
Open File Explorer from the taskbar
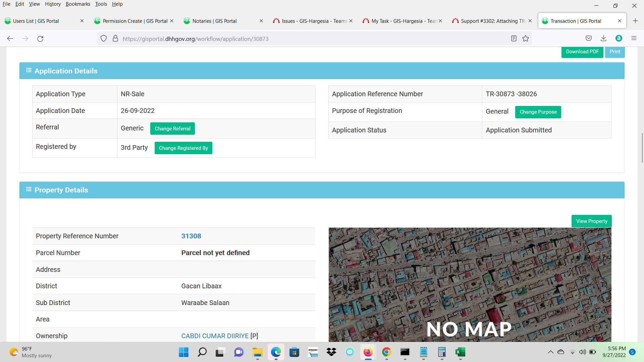pyautogui.click(x=257, y=352)
